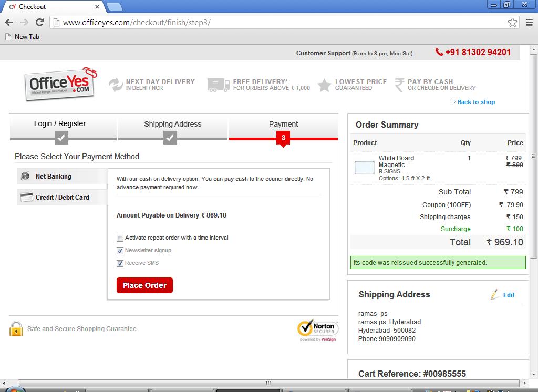Viewport: 538px width, 392px height.
Task: Reload the checkout page
Action: click(x=39, y=22)
